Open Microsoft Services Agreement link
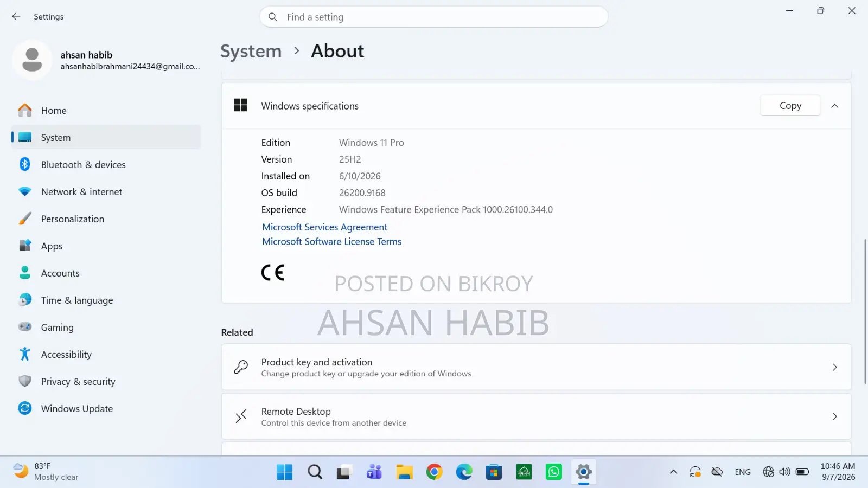 coord(325,227)
